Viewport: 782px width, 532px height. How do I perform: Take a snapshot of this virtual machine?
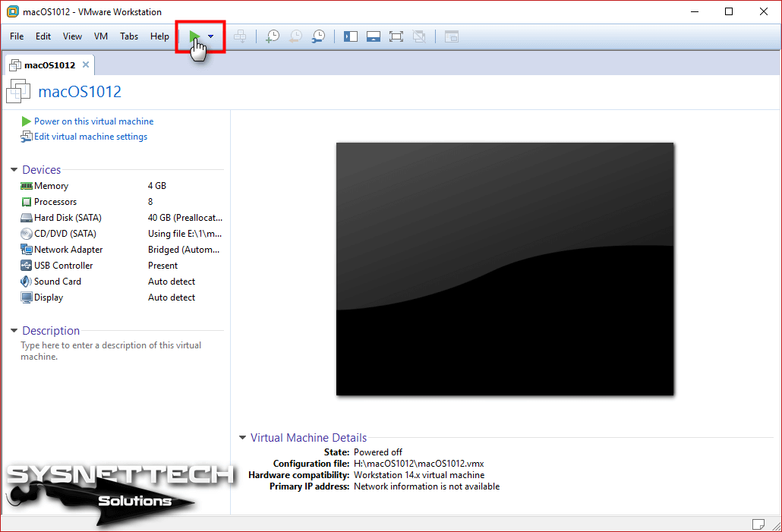pyautogui.click(x=273, y=36)
